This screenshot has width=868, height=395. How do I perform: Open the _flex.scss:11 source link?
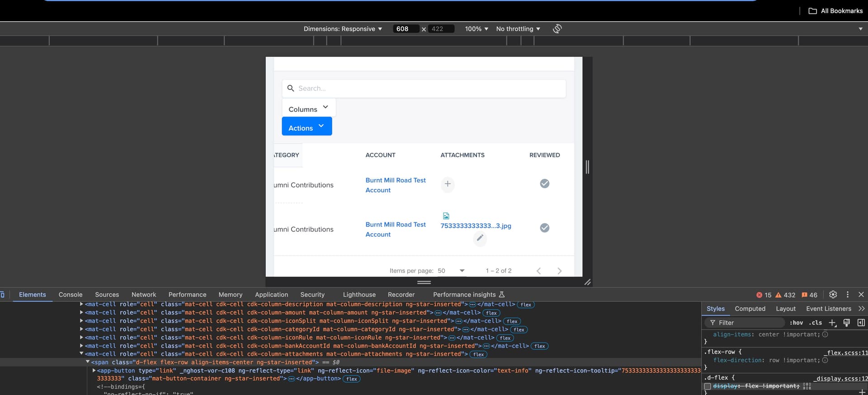tap(845, 353)
